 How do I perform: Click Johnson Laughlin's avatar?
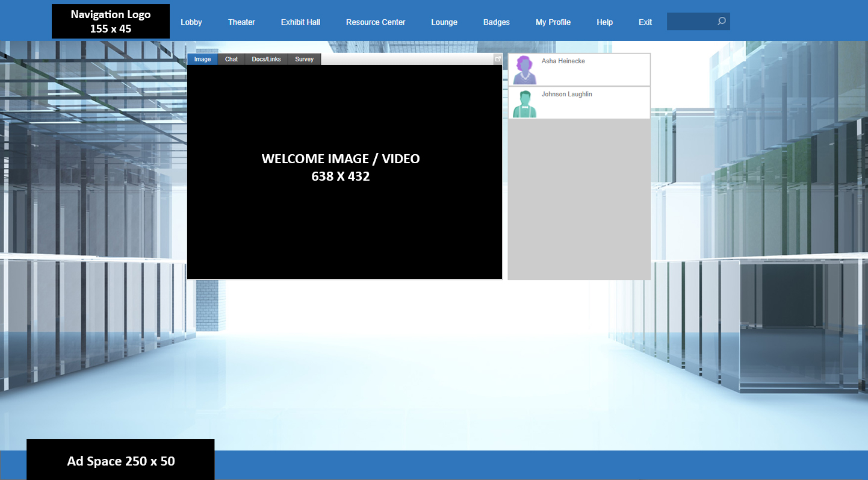coord(525,104)
